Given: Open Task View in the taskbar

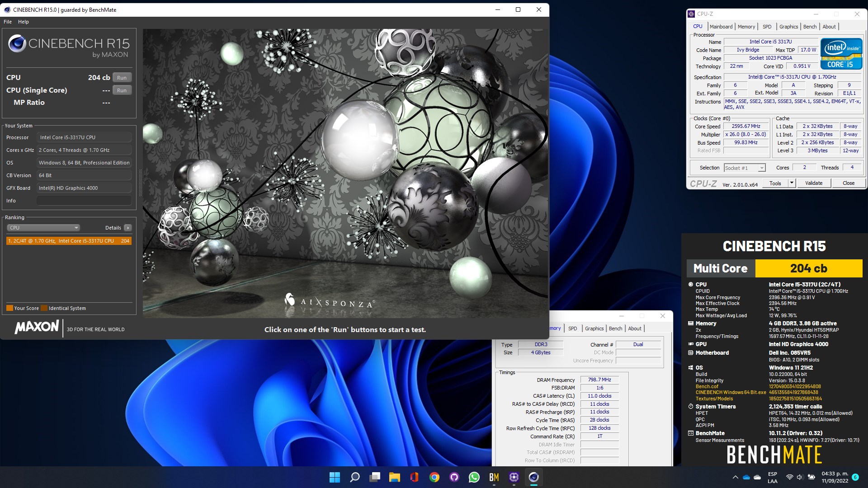Looking at the screenshot, I should (x=375, y=477).
